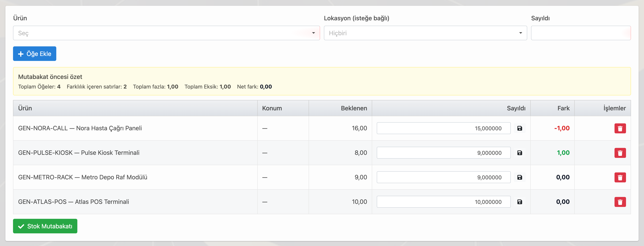Save counted quantity for GEN-NORA-CALL row
Viewport: 644px width, 246px height.
520,128
